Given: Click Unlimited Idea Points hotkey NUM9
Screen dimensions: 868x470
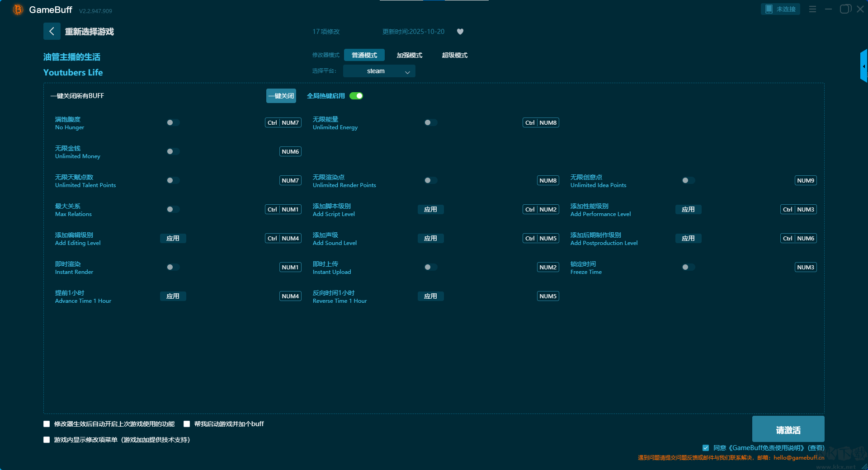Looking at the screenshot, I should 806,180.
